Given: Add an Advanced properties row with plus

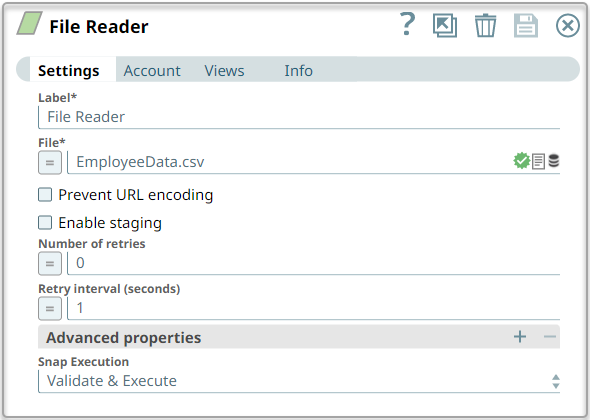Looking at the screenshot, I should (520, 336).
